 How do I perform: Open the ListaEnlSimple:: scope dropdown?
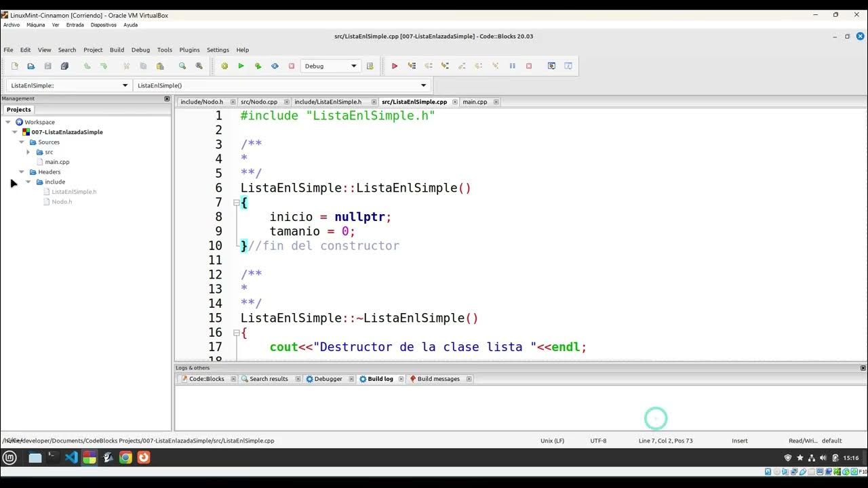68,85
